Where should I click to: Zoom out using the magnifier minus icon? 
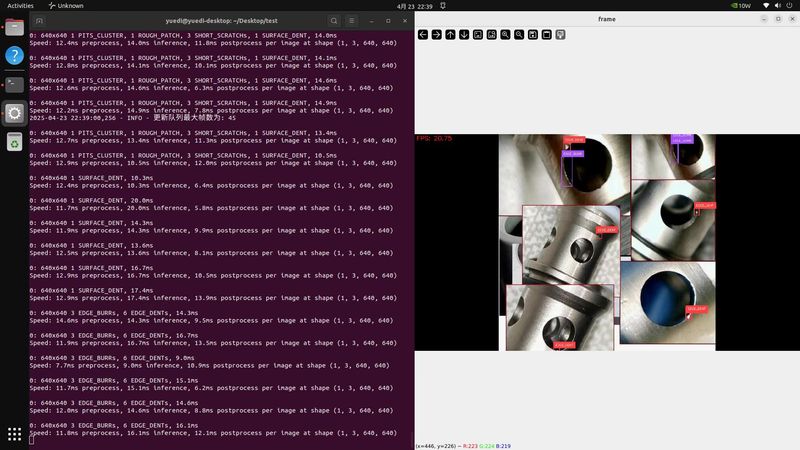tap(519, 34)
